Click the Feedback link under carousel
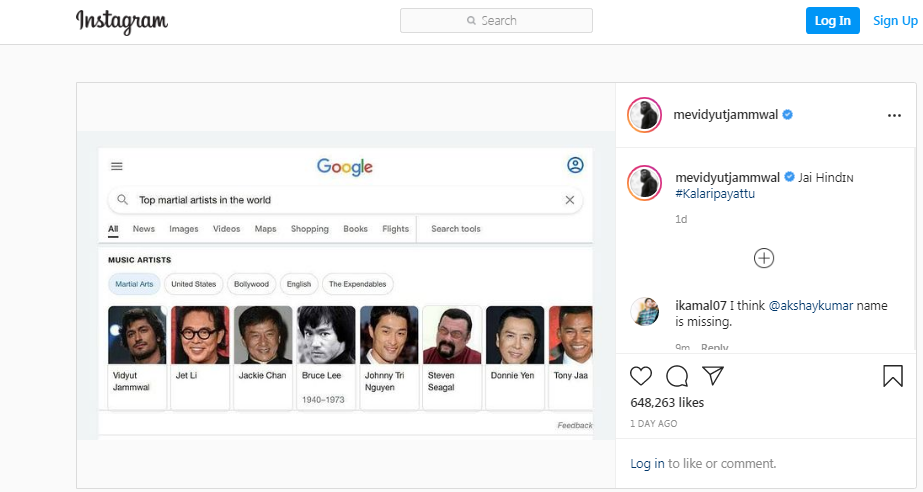The width and height of the screenshot is (923, 492). 575,425
